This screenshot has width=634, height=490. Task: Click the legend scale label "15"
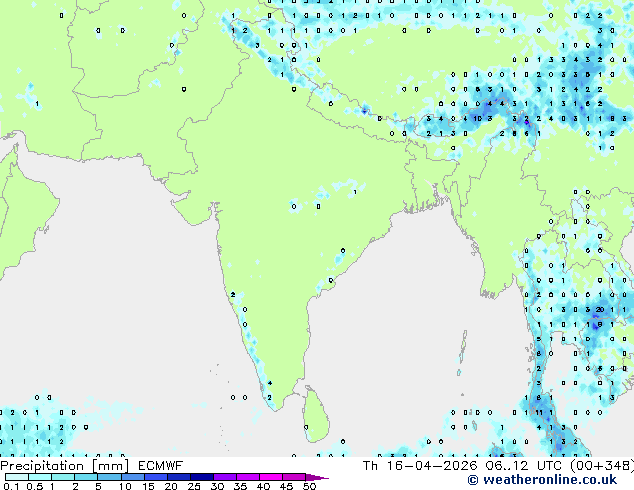pos(148,486)
